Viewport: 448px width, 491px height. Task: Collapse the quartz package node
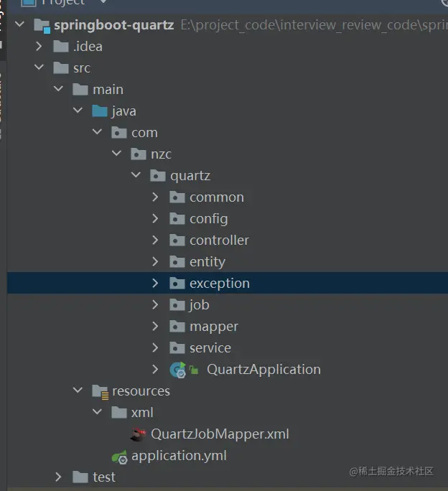tap(136, 176)
